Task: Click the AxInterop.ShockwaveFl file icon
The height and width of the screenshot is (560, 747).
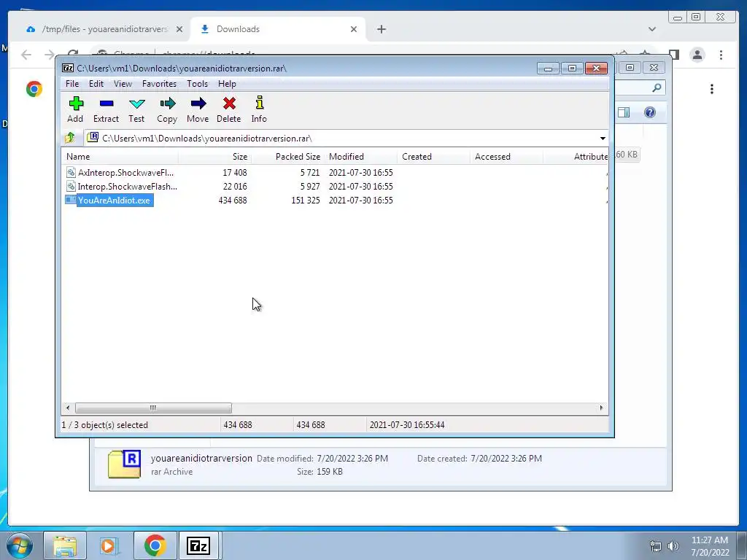Action: pyautogui.click(x=71, y=172)
